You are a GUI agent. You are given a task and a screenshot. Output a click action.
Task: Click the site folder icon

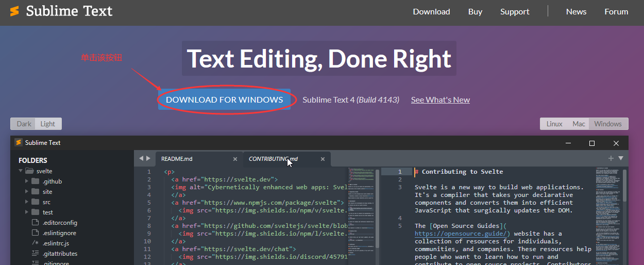[35, 192]
